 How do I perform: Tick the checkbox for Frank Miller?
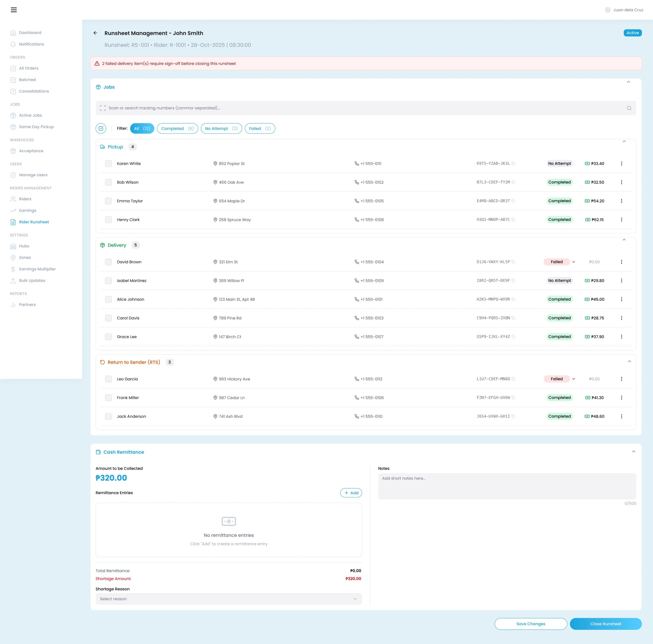click(x=109, y=398)
